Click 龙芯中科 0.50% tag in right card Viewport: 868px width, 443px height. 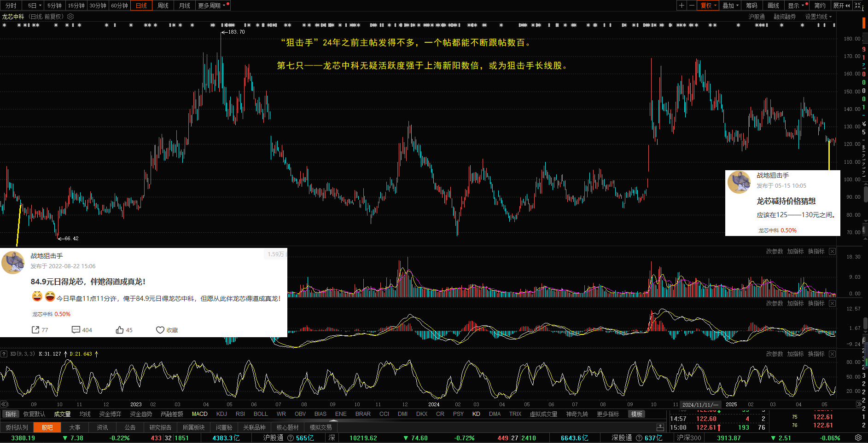(777, 230)
